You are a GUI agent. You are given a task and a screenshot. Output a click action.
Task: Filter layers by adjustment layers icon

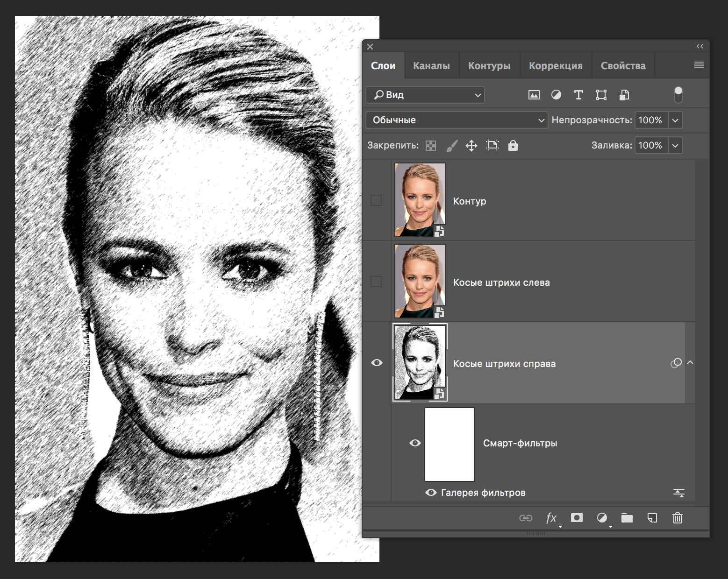click(556, 95)
